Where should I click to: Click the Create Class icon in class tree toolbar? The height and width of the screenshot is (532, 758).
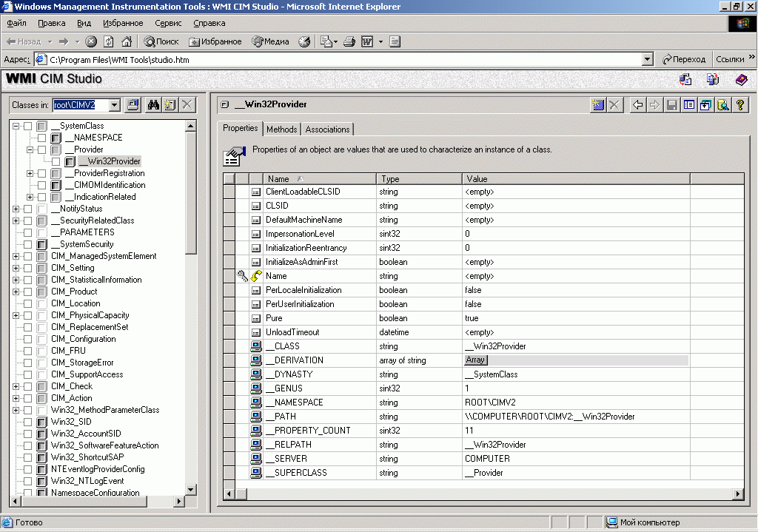(170, 105)
